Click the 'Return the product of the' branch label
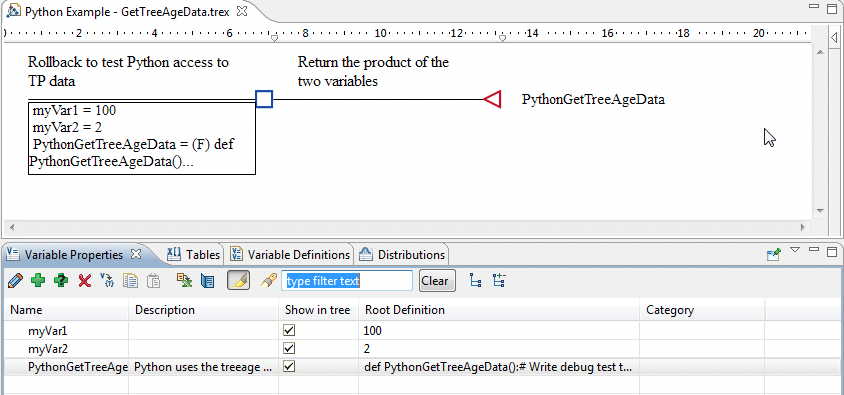This screenshot has width=844, height=395. [374, 72]
